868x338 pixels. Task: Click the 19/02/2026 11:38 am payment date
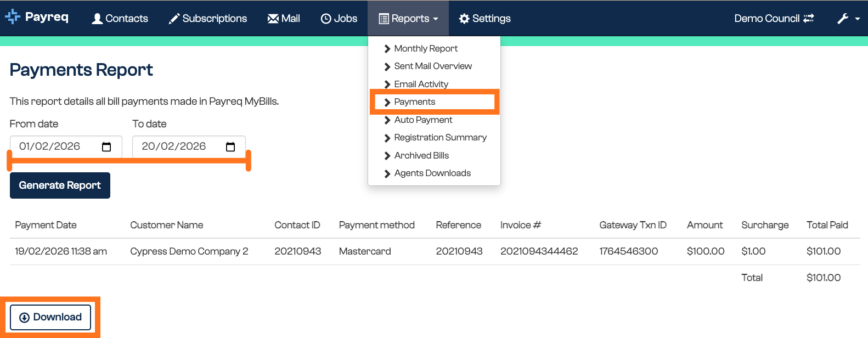pos(61,251)
